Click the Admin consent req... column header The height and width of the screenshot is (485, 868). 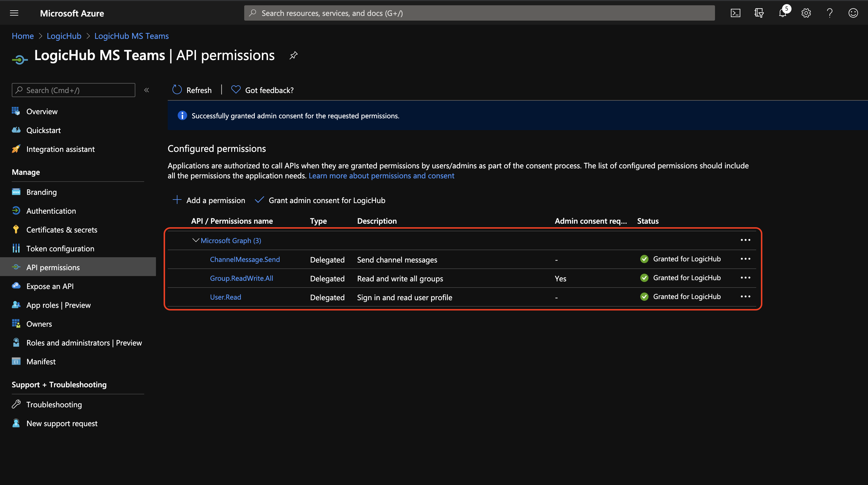(591, 221)
